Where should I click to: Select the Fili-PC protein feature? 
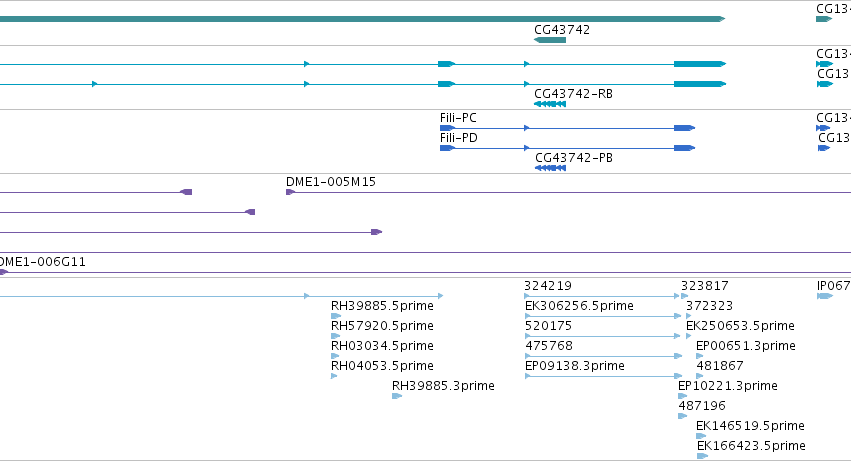click(567, 128)
